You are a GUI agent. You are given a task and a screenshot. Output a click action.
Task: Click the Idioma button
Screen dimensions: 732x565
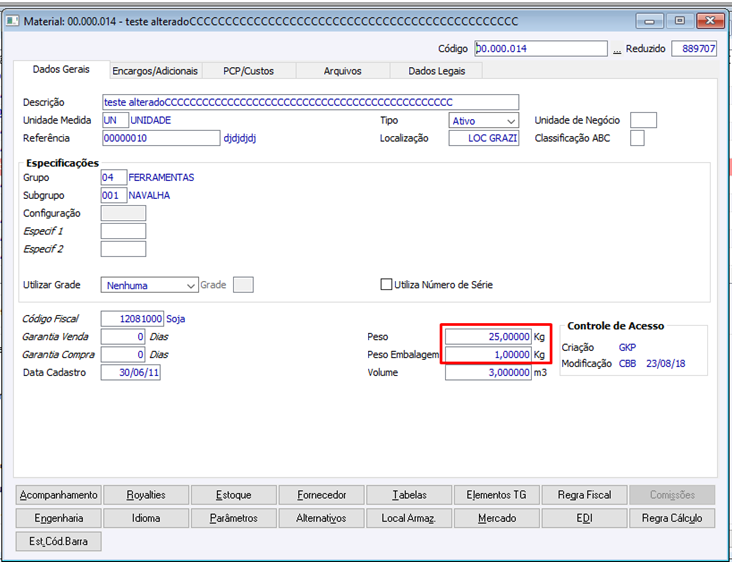[x=146, y=518]
